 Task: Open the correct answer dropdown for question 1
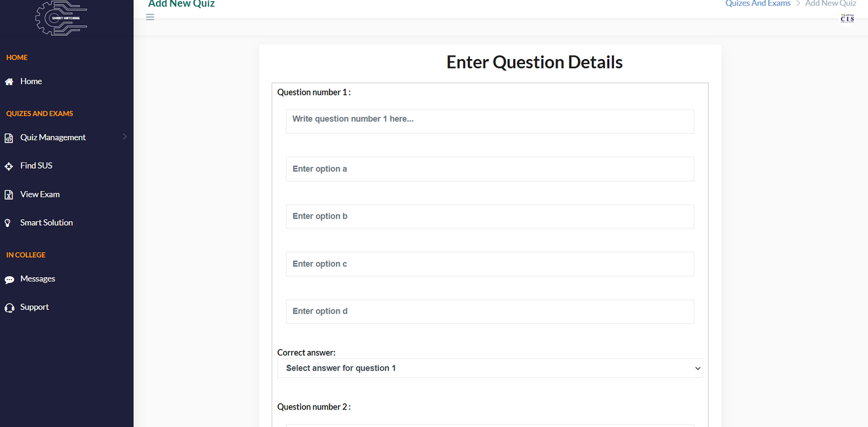coord(489,368)
